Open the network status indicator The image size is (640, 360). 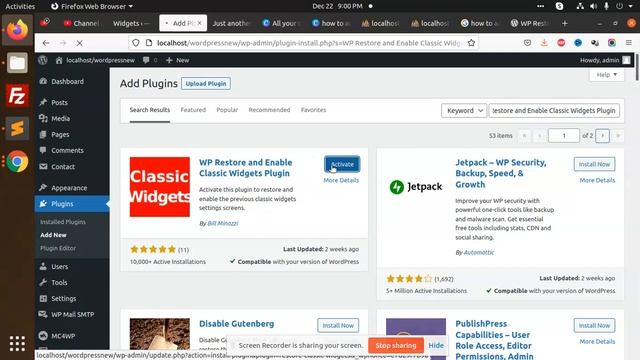point(580,6)
